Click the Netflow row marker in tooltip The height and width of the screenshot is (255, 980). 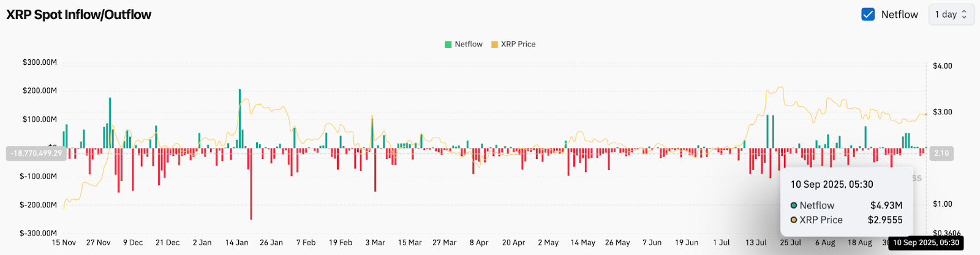(x=794, y=205)
